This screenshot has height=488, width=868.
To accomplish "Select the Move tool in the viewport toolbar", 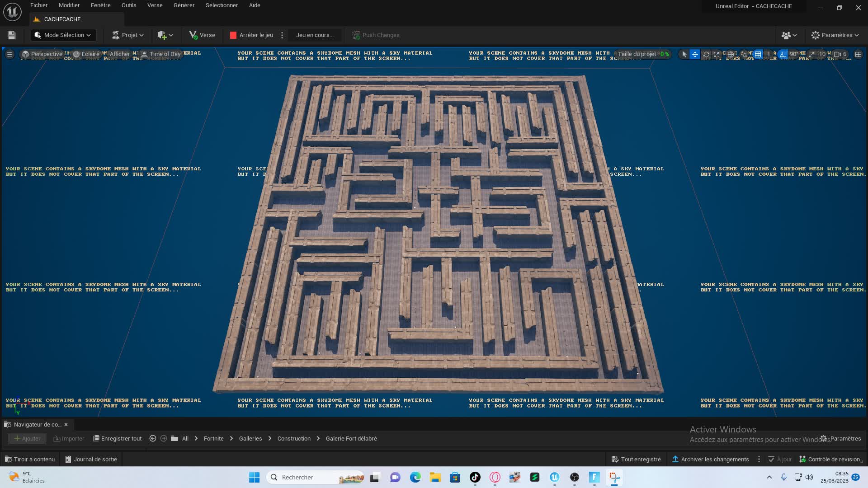I will click(x=695, y=54).
